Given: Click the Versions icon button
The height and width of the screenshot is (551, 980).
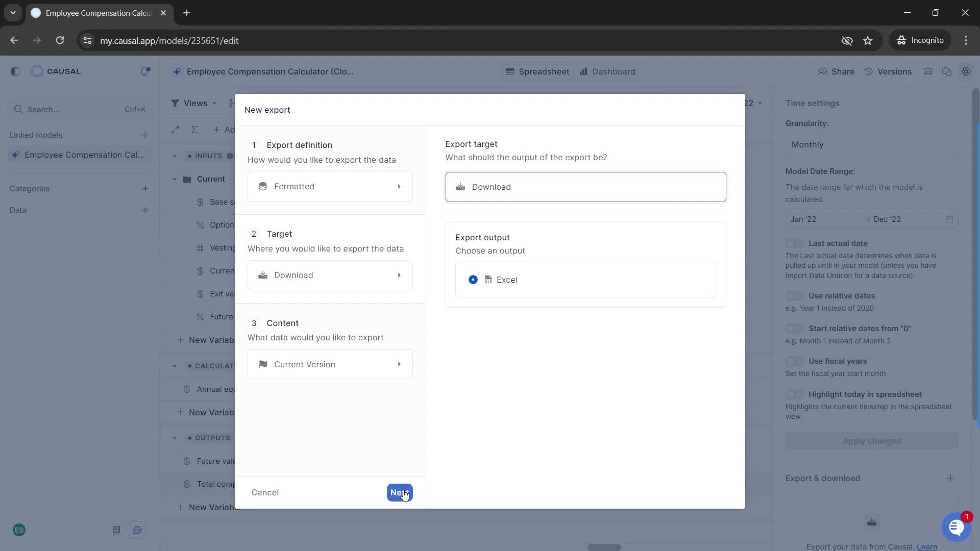Looking at the screenshot, I should 869,72.
